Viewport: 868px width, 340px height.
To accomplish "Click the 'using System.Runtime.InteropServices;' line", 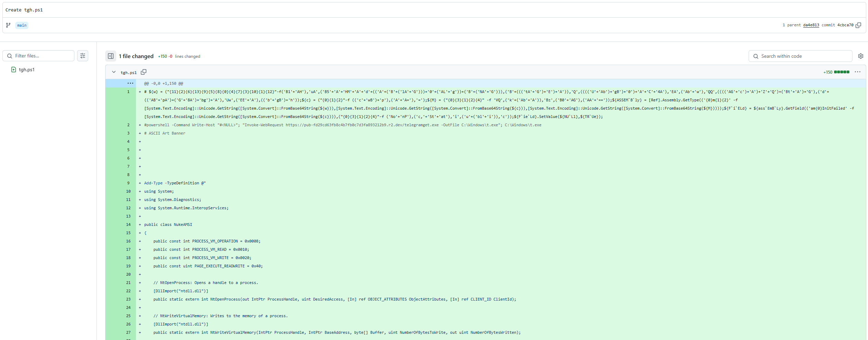I will click(x=186, y=208).
